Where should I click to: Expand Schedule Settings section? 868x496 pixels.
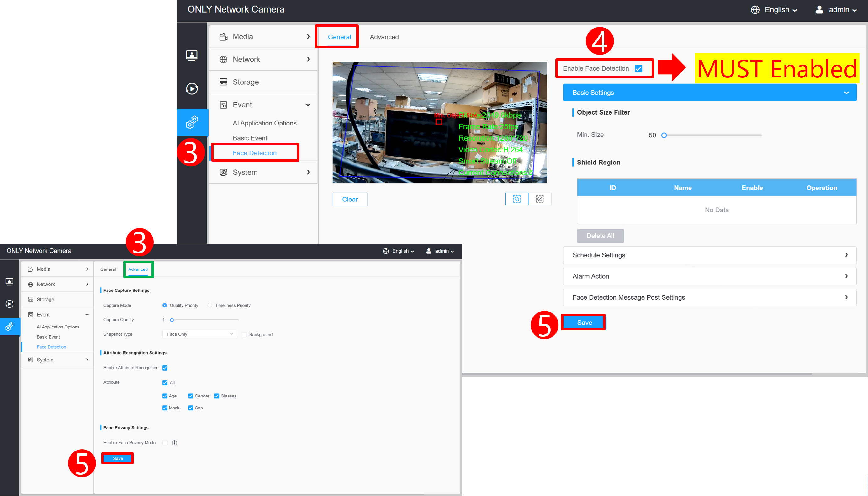710,255
